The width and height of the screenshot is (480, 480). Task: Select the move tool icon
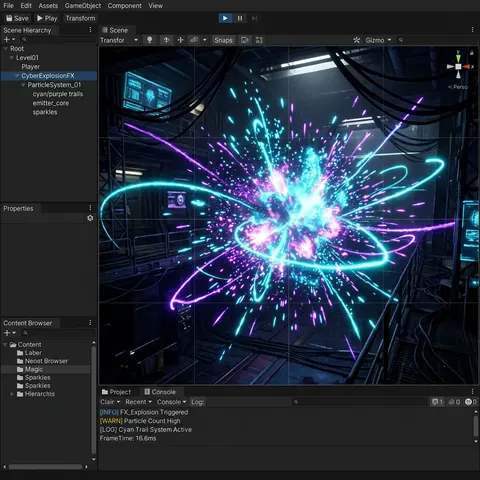tap(180, 40)
